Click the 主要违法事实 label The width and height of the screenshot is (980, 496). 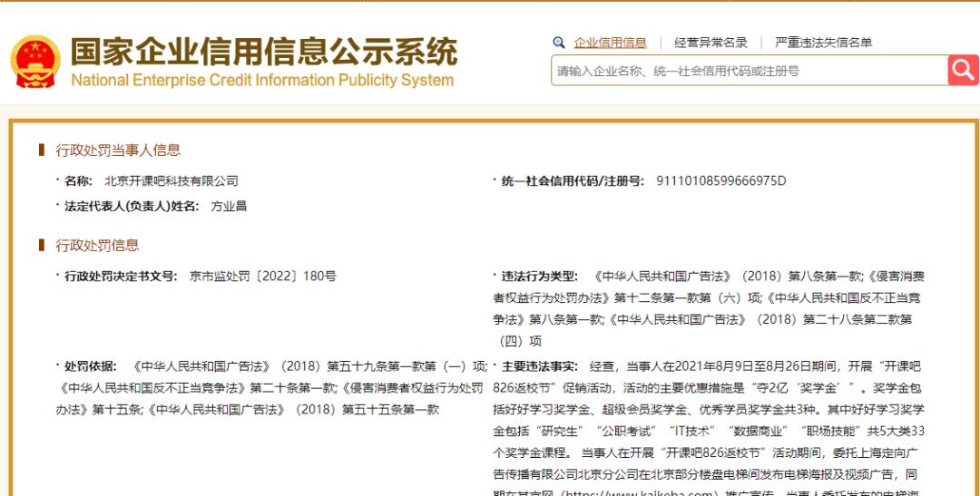540,365
